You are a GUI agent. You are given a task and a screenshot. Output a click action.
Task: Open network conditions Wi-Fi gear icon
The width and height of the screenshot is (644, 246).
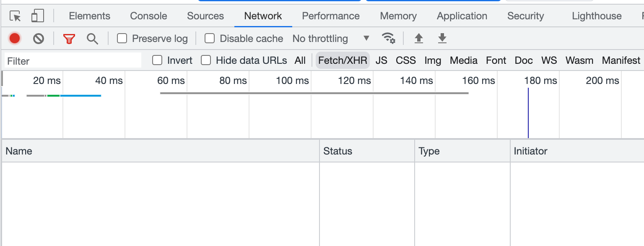coord(389,38)
